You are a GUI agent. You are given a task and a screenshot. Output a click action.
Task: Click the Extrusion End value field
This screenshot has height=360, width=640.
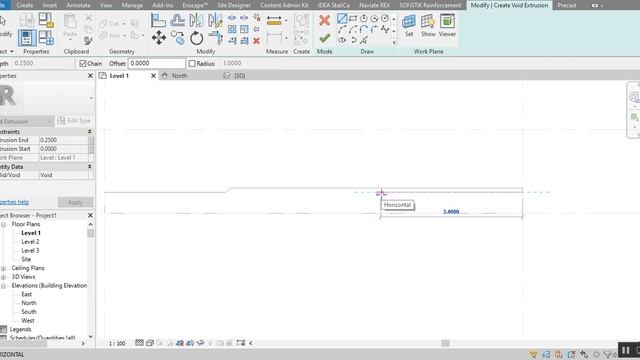(x=63, y=140)
